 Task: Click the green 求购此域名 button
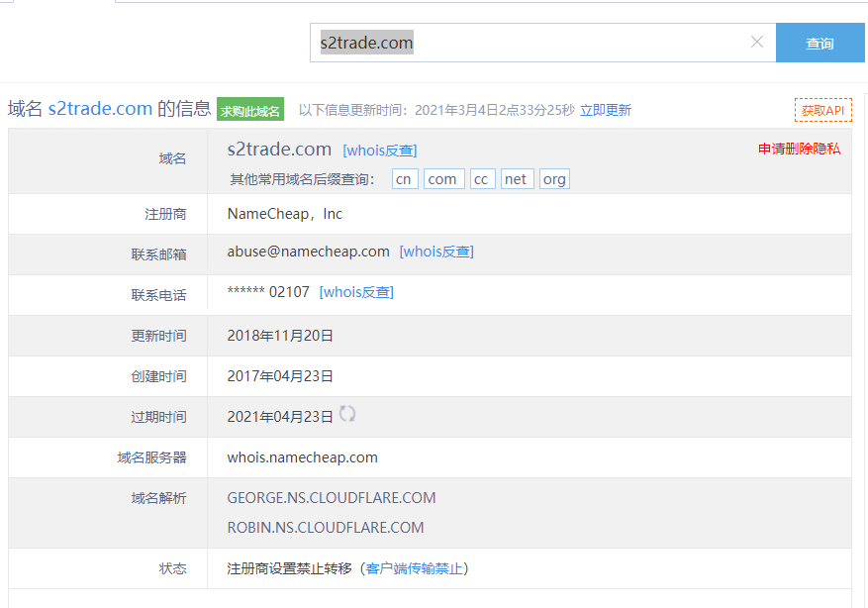250,110
